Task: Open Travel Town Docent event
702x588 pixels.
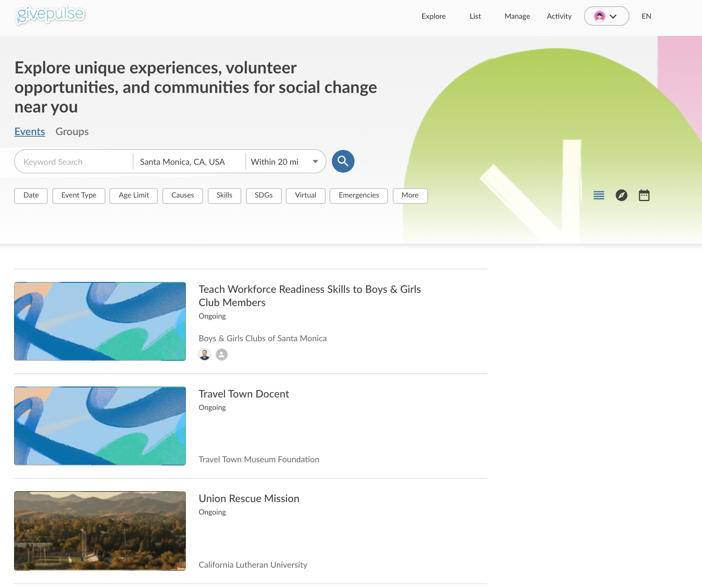Action: (244, 394)
